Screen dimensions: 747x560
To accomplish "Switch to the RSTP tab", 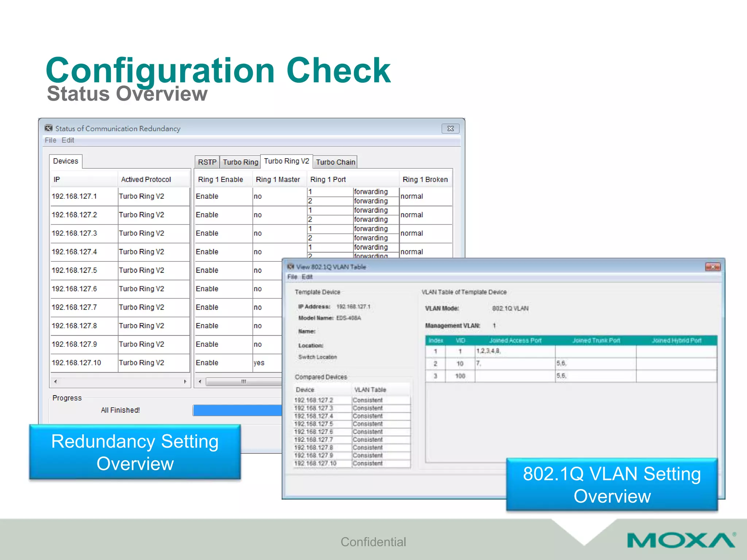I will point(207,162).
